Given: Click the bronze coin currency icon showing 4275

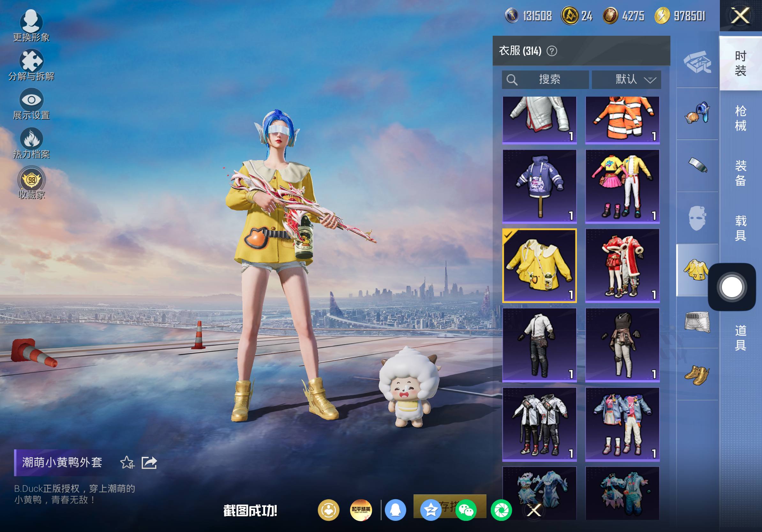Looking at the screenshot, I should [610, 16].
